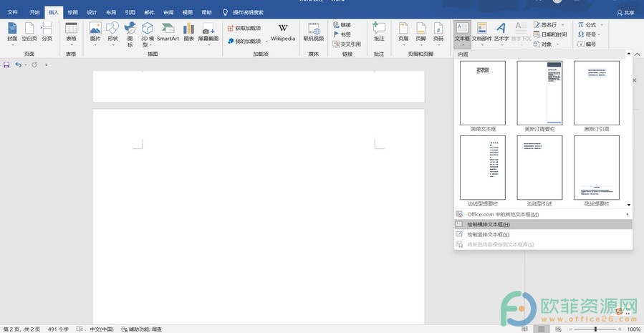Insert a page break (分页)
This screenshot has height=333, width=644.
click(47, 32)
